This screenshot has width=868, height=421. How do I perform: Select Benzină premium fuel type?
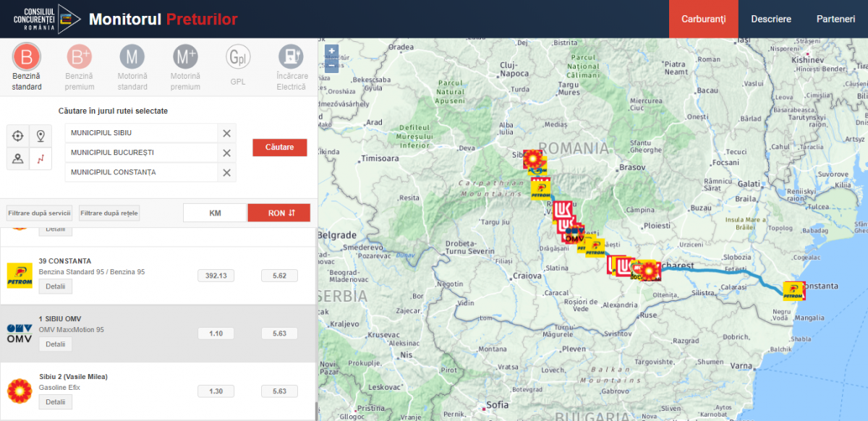(80, 67)
